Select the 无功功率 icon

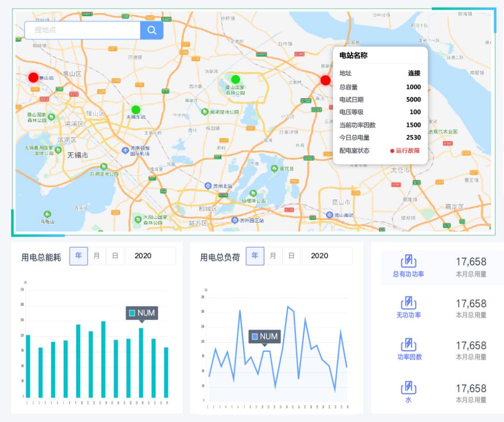(408, 302)
